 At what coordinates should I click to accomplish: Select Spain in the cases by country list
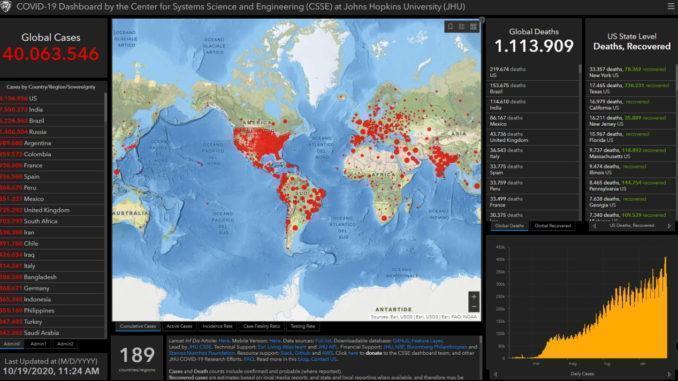[x=52, y=177]
